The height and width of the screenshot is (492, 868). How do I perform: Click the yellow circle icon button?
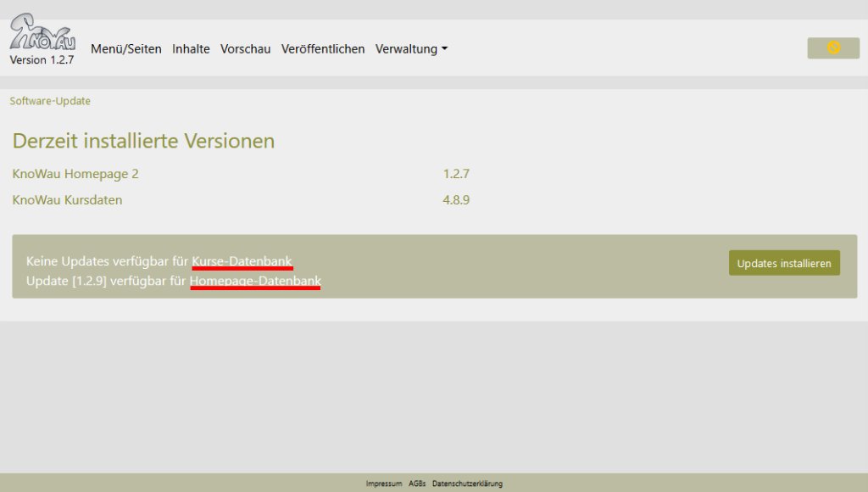(832, 48)
